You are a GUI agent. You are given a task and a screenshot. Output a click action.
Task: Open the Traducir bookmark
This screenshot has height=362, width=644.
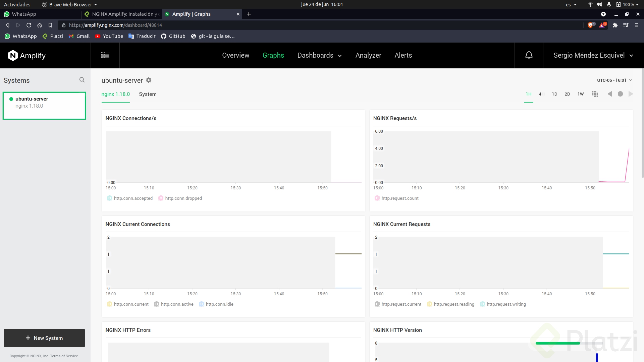point(142,36)
